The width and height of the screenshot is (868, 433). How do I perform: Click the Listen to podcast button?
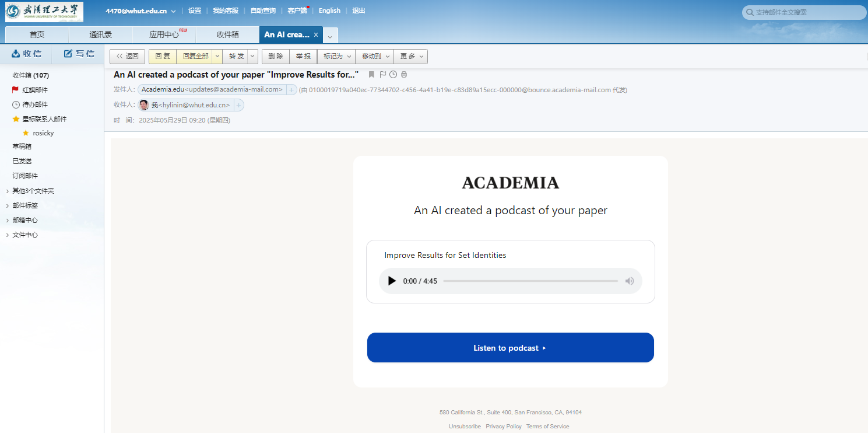tap(511, 348)
